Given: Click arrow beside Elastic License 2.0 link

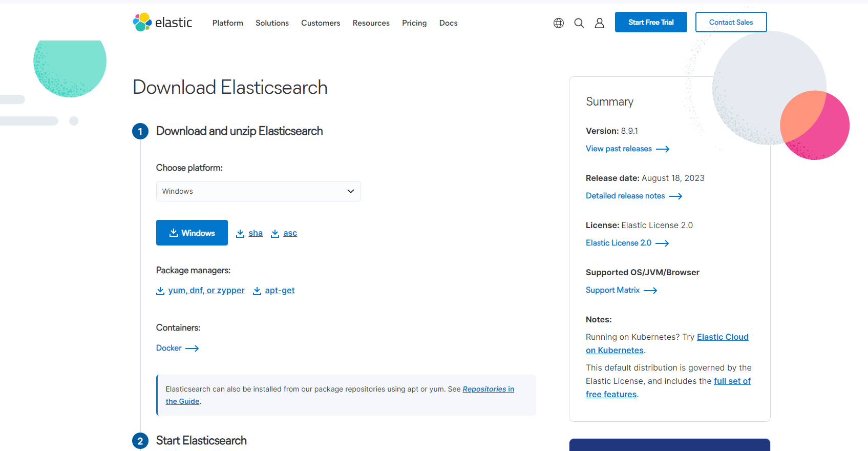Looking at the screenshot, I should (662, 243).
